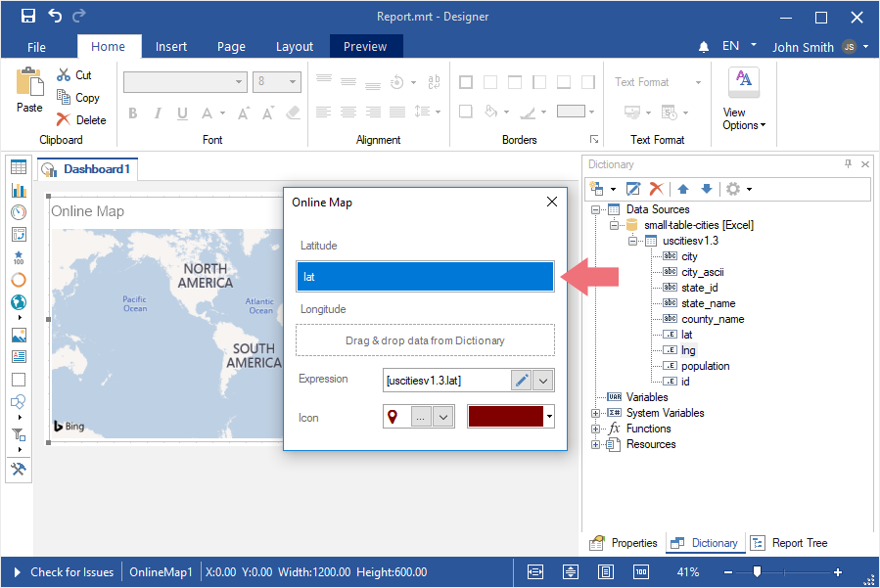Select the Chart element tool

pyautogui.click(x=19, y=190)
